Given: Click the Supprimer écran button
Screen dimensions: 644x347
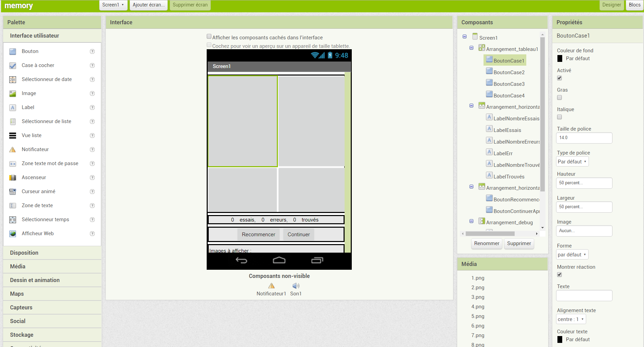Looking at the screenshot, I should point(190,5).
